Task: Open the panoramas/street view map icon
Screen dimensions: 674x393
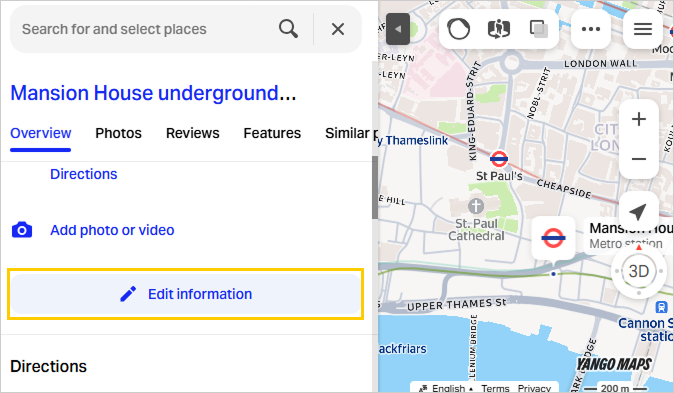Action: tap(499, 29)
